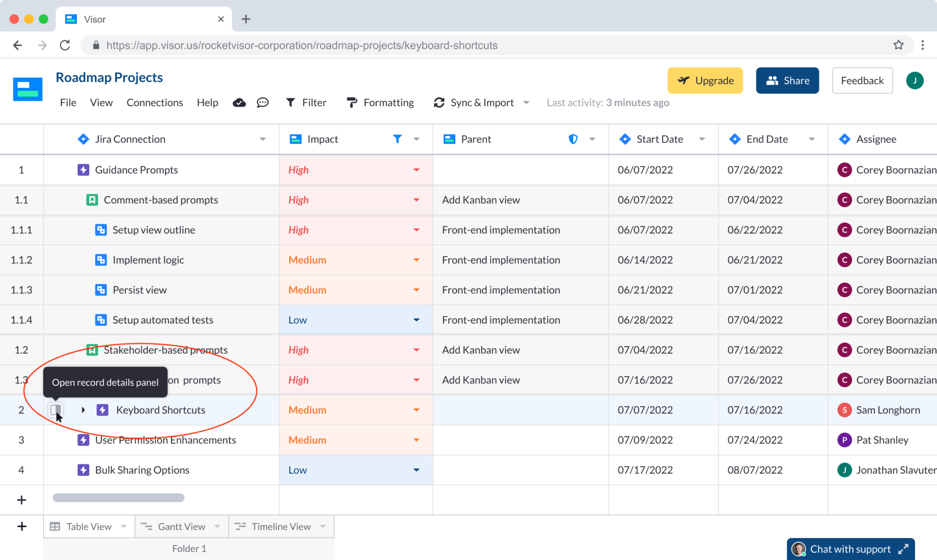
Task: Click the active filter icon in Impact column
Action: 398,139
